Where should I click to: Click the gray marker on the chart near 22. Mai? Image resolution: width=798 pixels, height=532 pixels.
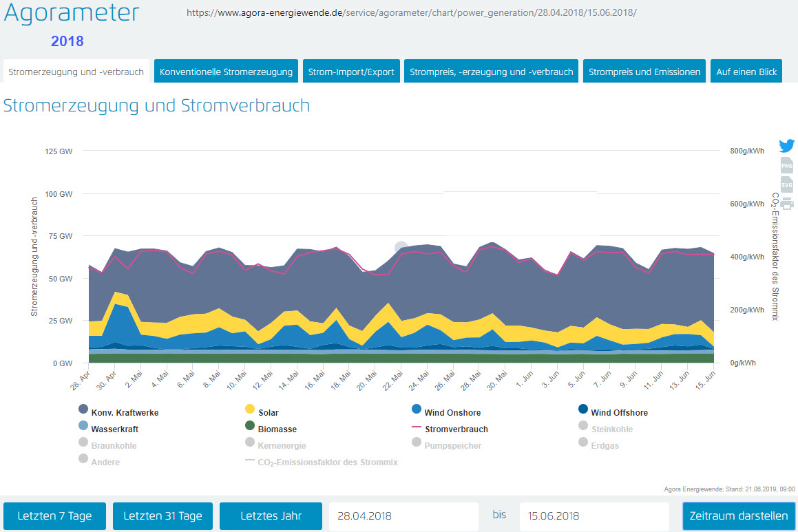(x=401, y=247)
